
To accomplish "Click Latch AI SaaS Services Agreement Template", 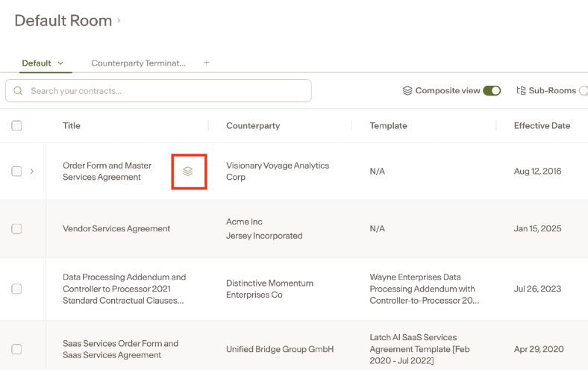I will pos(419,349).
